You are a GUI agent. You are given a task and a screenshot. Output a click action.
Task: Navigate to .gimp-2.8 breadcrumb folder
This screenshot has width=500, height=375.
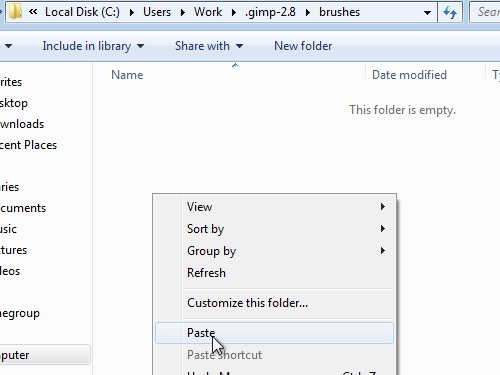pos(270,12)
